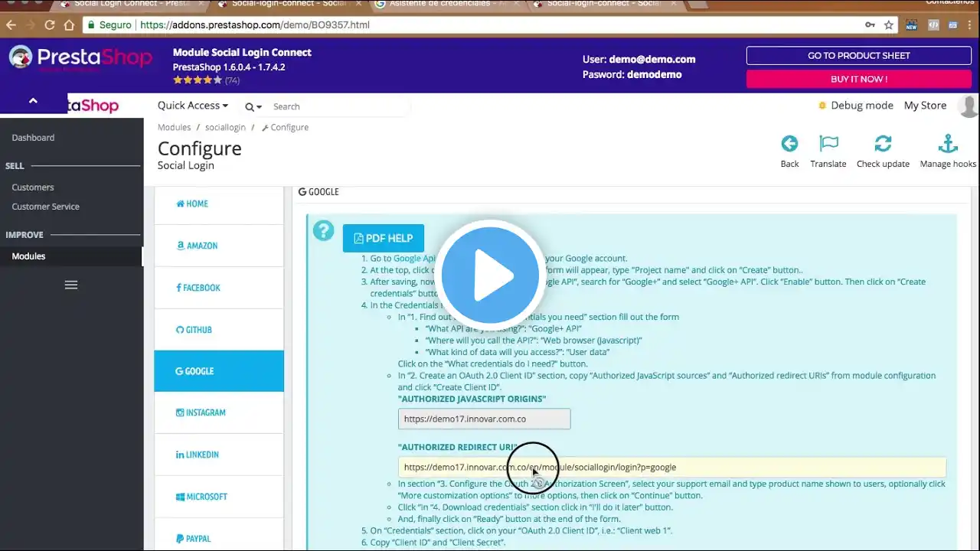Click the saved-password key icon in address bar
This screenshot has height=551, width=980.
coord(870,24)
